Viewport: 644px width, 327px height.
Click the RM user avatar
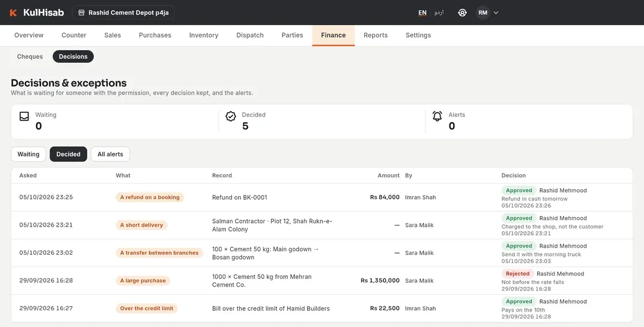coord(483,13)
